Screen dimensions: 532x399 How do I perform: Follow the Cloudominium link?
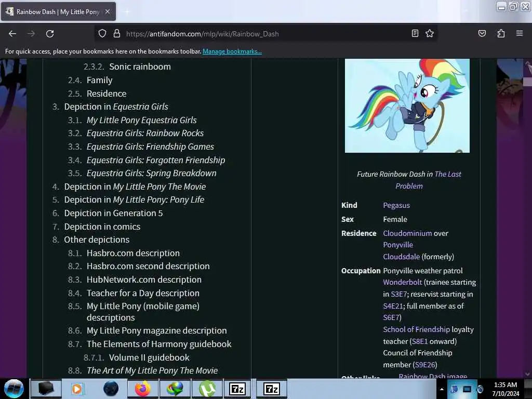(407, 233)
